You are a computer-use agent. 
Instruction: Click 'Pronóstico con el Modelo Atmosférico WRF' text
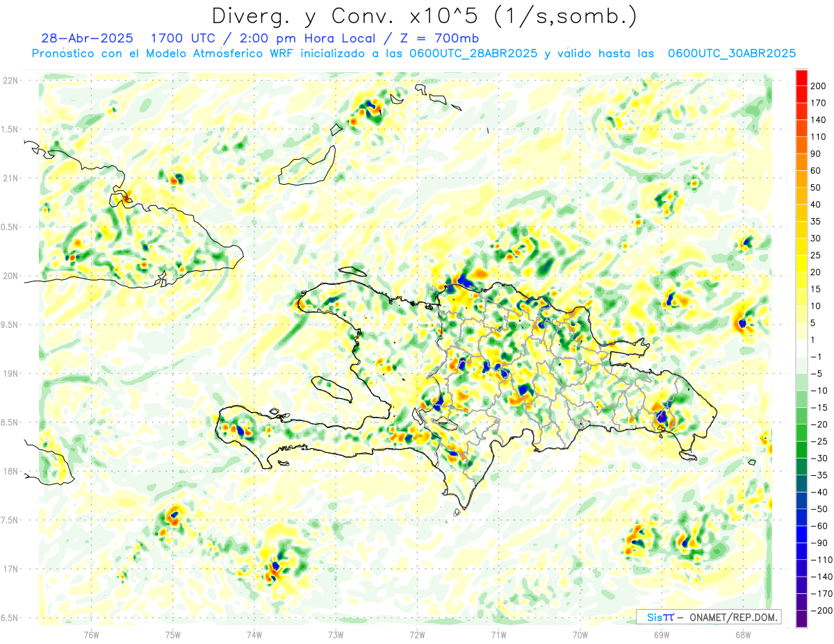[x=163, y=53]
